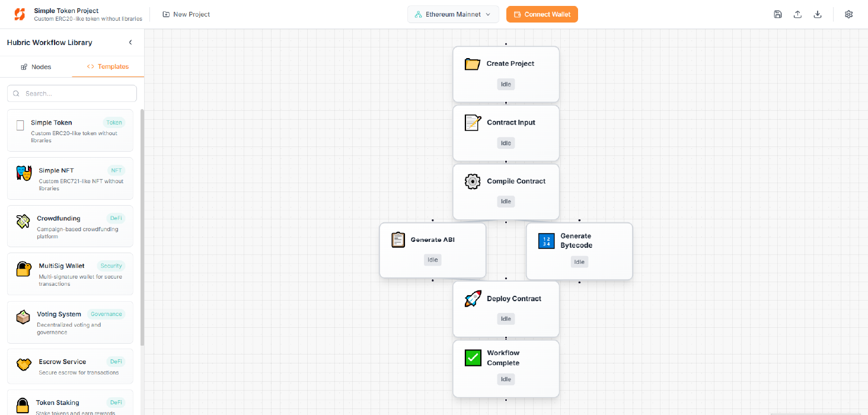This screenshot has height=415, width=868.
Task: Open the Ethereum Mainnet network dropdown
Action: (453, 14)
